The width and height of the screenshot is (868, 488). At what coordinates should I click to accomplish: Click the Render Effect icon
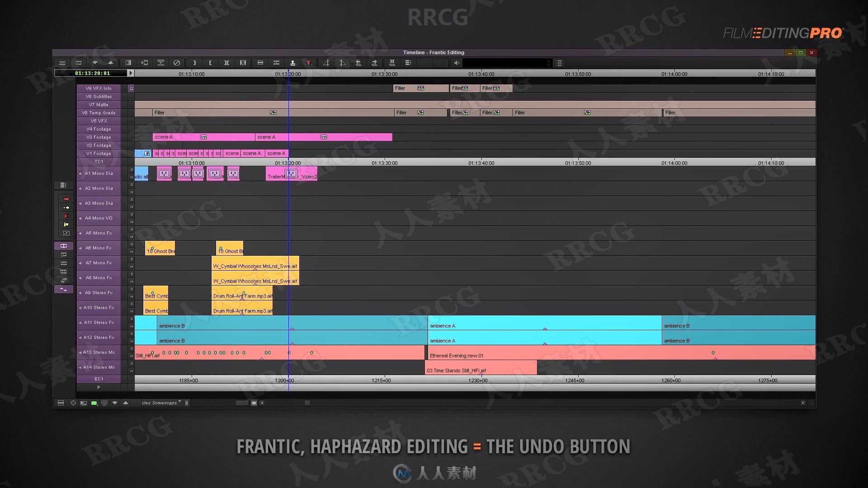pos(160,63)
